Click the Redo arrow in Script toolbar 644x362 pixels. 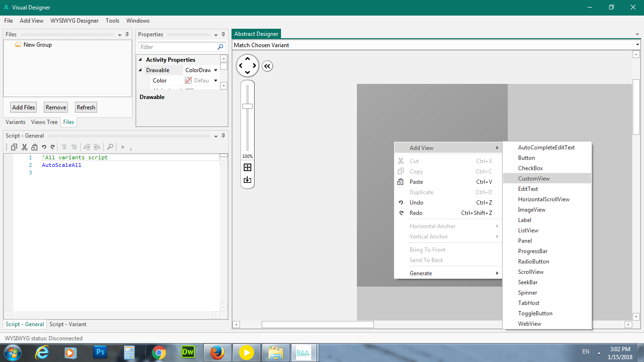tap(53, 147)
